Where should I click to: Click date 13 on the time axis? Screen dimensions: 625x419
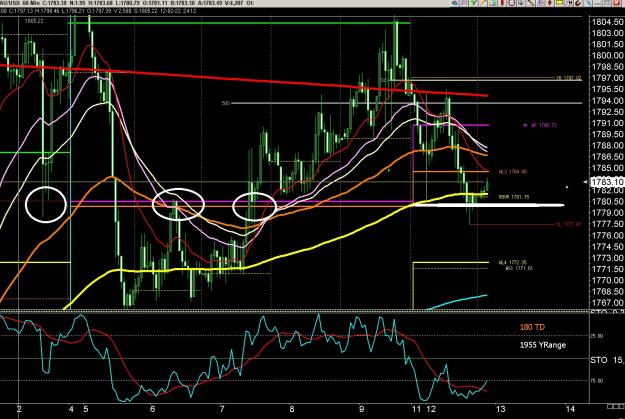[x=500, y=409]
